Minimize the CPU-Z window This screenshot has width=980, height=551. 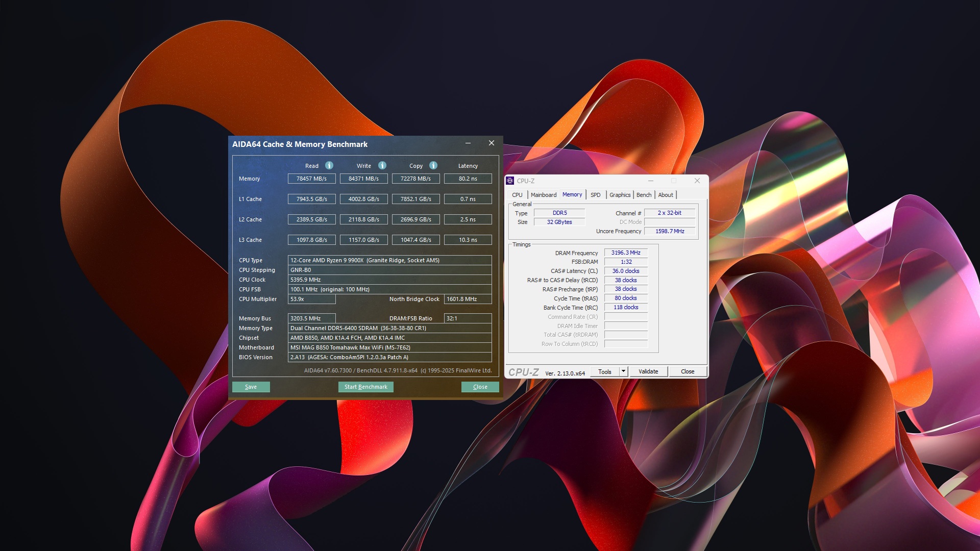(651, 181)
